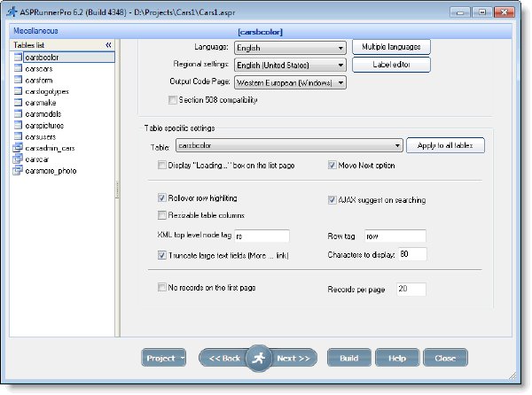532x395 pixels.
Task: Uncheck Move Next option
Action: pyautogui.click(x=332, y=165)
